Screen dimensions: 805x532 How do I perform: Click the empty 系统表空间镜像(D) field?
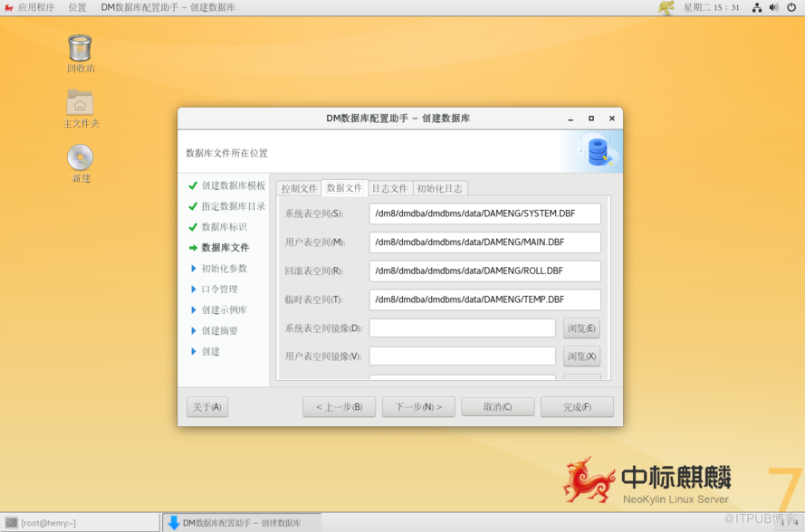(x=463, y=328)
